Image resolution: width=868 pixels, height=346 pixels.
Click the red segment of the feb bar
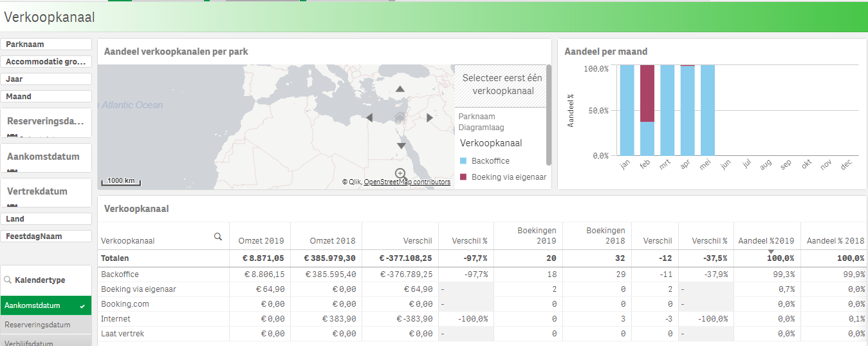click(647, 93)
